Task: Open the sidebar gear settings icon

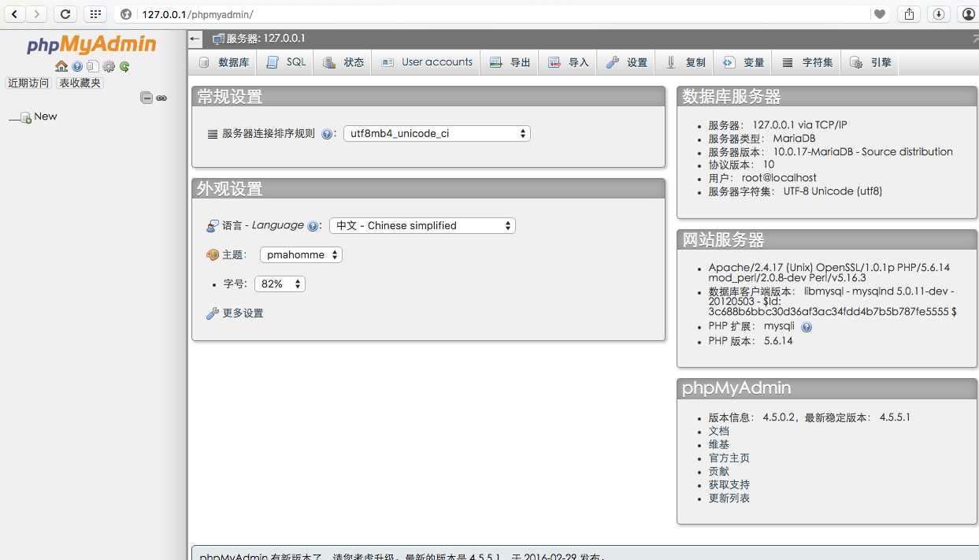Action: [109, 67]
